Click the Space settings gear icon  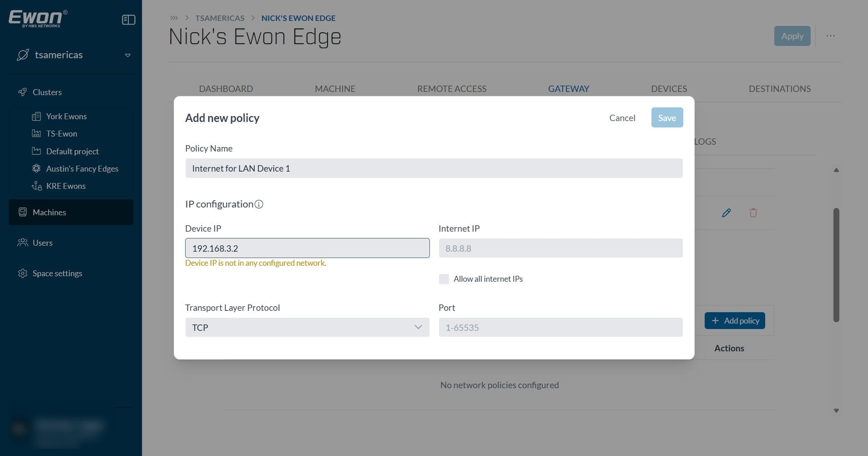point(22,274)
